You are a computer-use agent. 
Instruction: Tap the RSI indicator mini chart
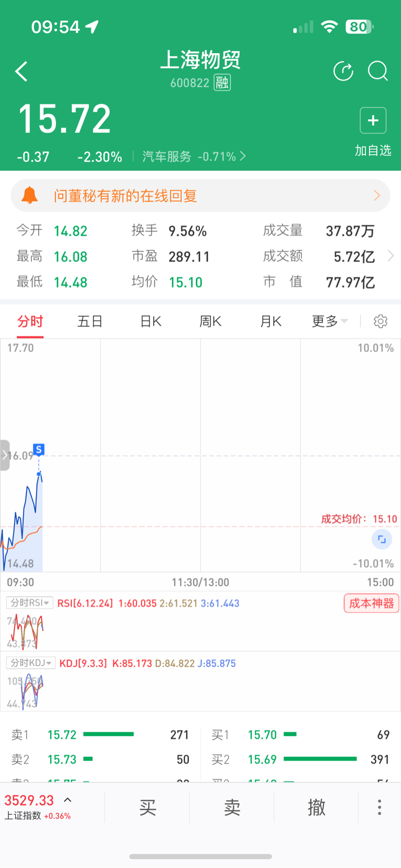tap(26, 631)
